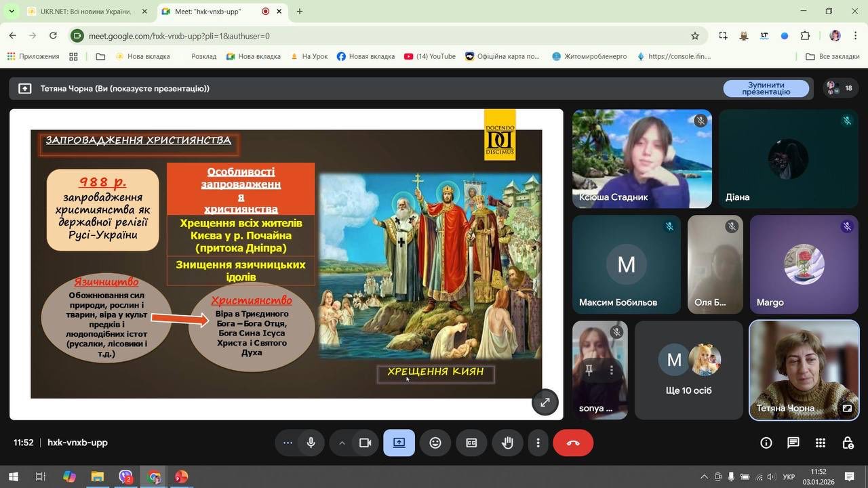Leave the call with red hang-up button
Screen dimensions: 868x488
[573, 443]
